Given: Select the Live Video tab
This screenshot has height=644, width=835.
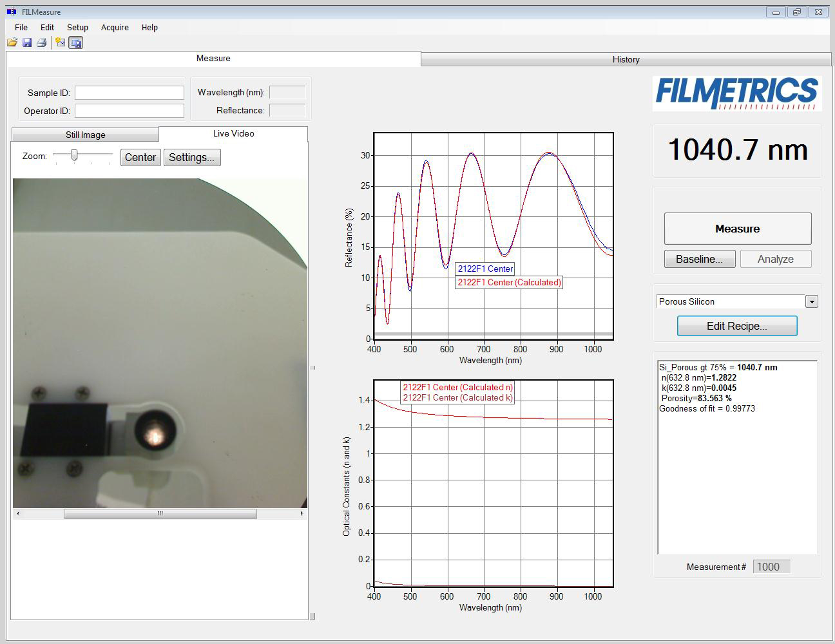Looking at the screenshot, I should tap(233, 133).
